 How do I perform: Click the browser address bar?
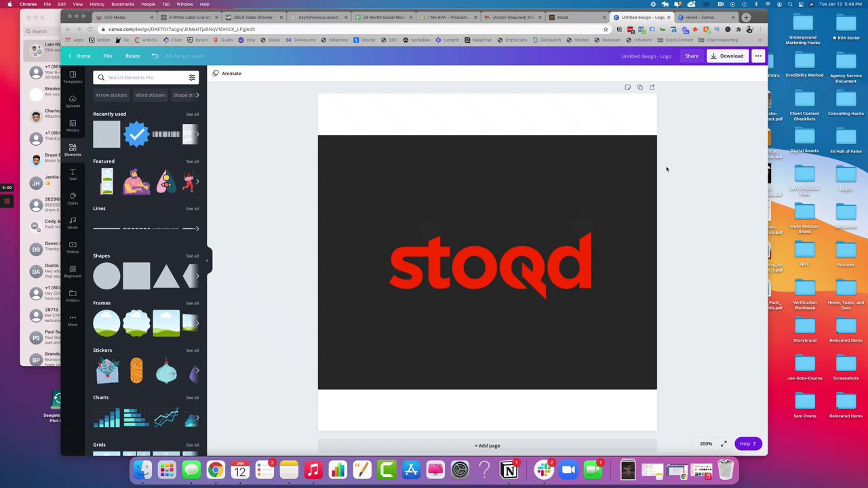(353, 29)
